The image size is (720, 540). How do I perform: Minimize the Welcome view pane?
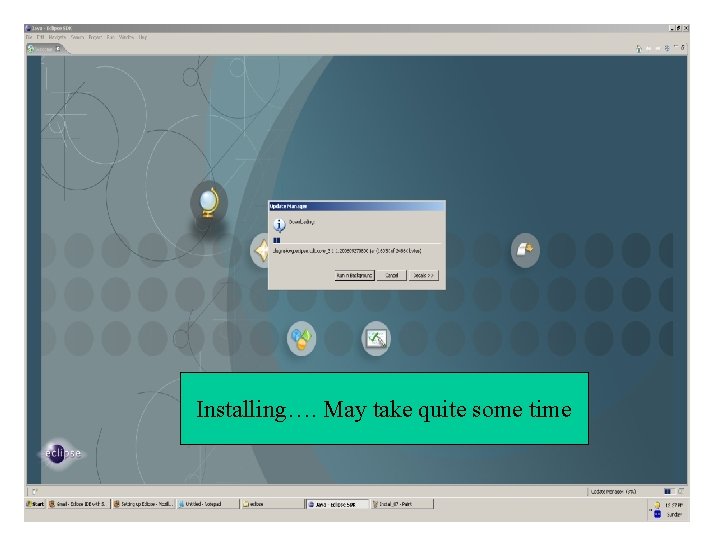676,47
